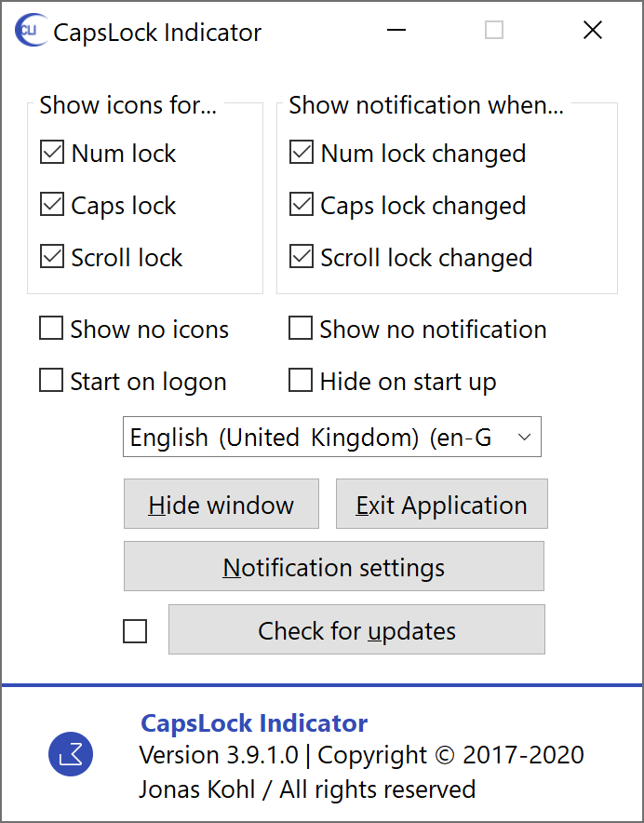Click the Hide window button
Image resolution: width=644 pixels, height=823 pixels.
221,505
